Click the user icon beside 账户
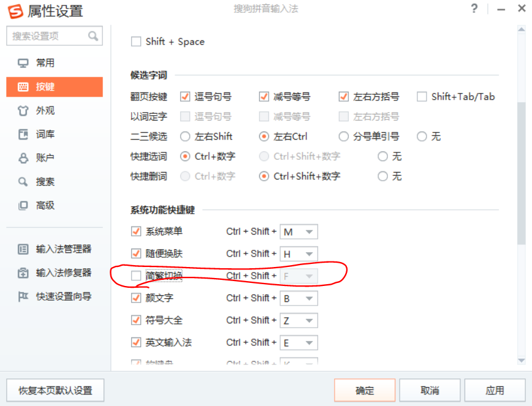Screen dimensions: 532x406 point(23,158)
